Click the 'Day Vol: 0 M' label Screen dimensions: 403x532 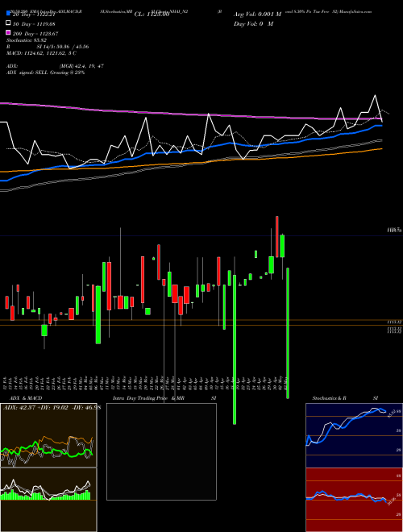point(253,23)
